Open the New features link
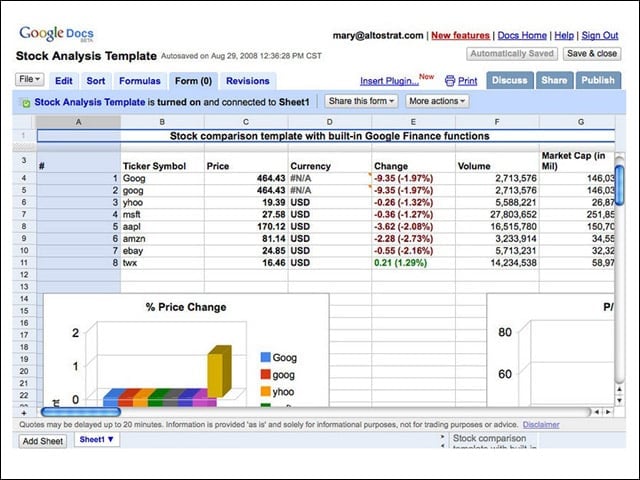 coord(460,36)
